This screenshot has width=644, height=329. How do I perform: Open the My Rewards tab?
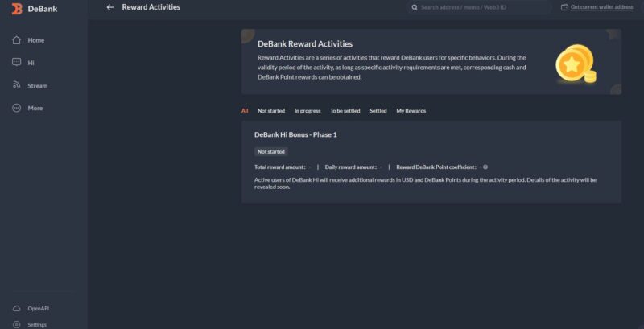[x=411, y=111]
